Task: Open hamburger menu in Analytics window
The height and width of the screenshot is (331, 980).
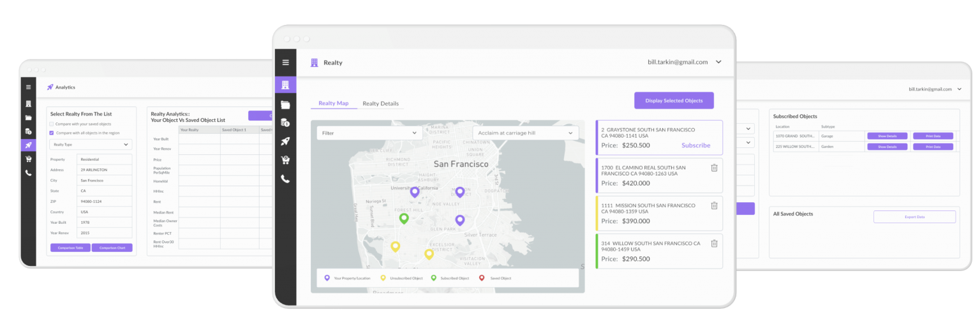Action: 28,87
